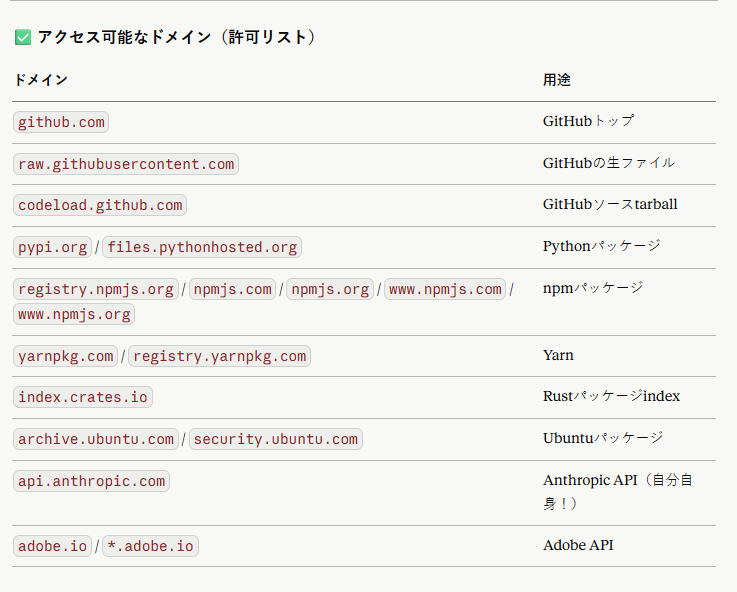The image size is (737, 592).
Task: Click the Anthropic API（自分自身！） description cell
Action: (x=618, y=492)
